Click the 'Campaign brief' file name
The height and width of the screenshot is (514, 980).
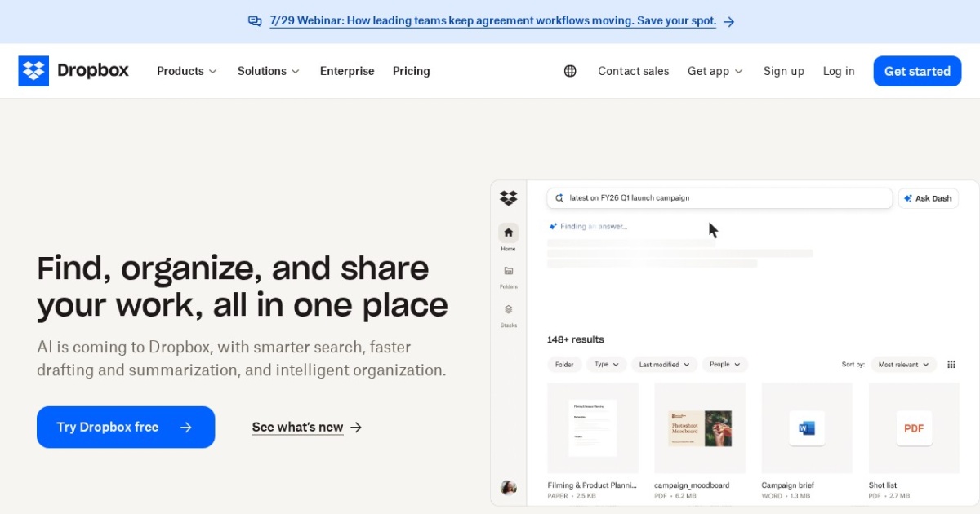(x=788, y=485)
